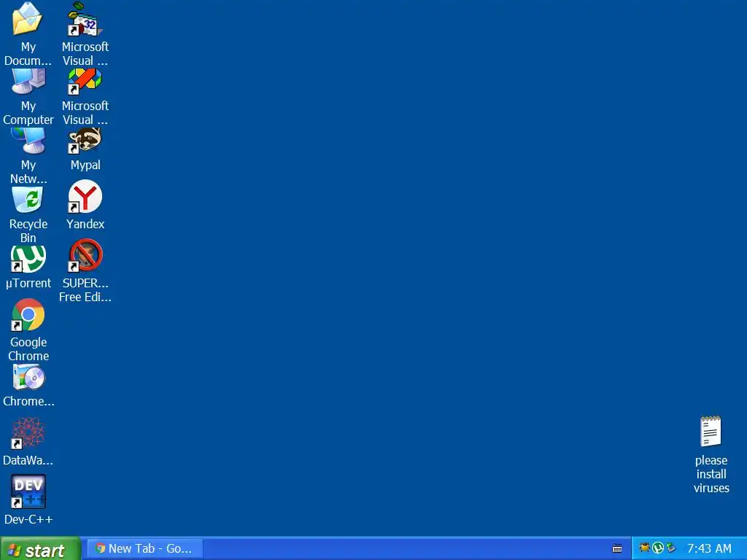Switch to the New Tab - Google Chrome taskbar button
This screenshot has height=560, width=747.
tap(145, 548)
